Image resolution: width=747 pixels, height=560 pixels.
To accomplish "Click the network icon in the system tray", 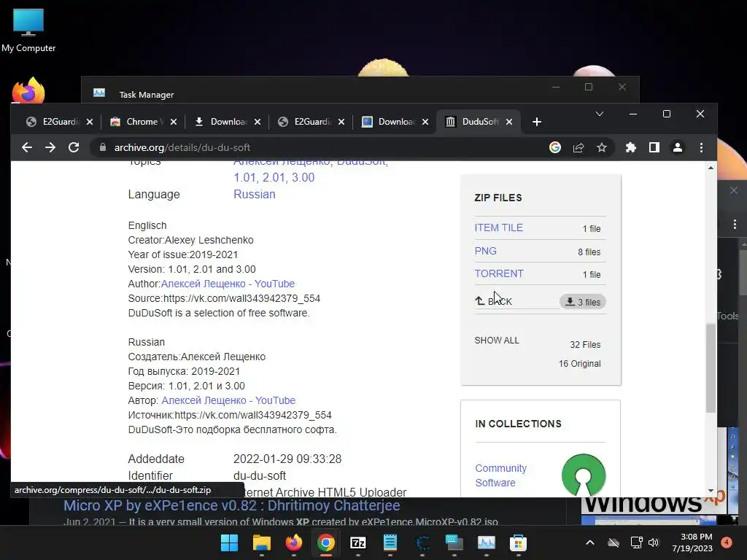I will click(x=636, y=542).
